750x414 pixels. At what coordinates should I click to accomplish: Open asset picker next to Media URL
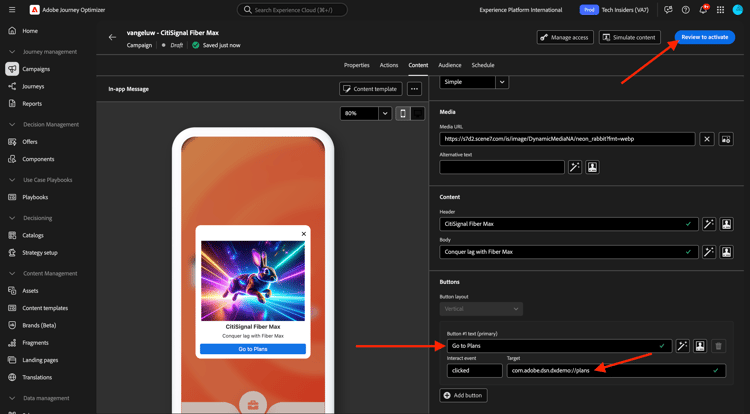click(x=727, y=139)
